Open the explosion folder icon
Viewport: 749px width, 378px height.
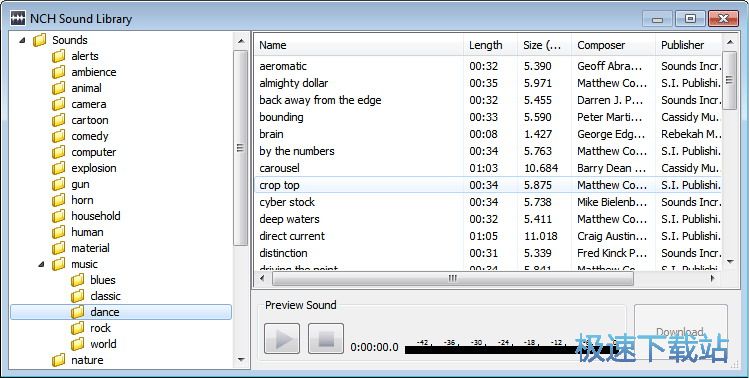tap(59, 168)
